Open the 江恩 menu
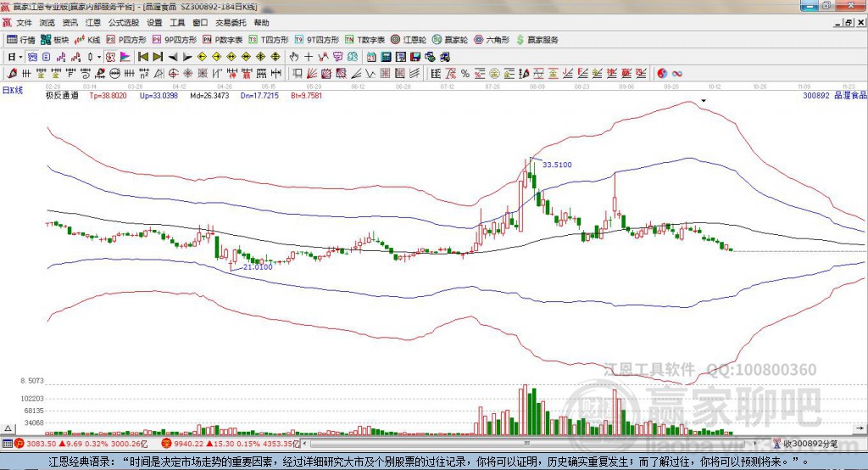Image resolution: width=868 pixels, height=470 pixels. click(x=93, y=23)
